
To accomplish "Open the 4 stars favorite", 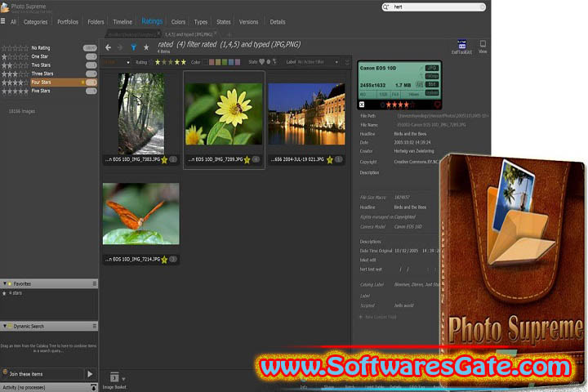I will 15,293.
